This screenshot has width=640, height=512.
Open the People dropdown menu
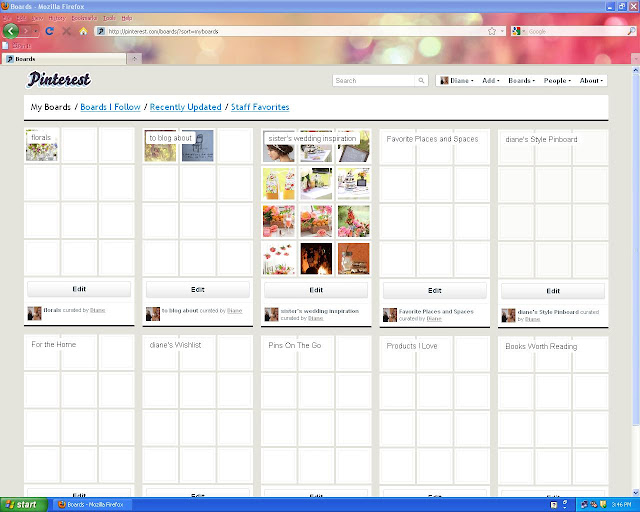557,80
